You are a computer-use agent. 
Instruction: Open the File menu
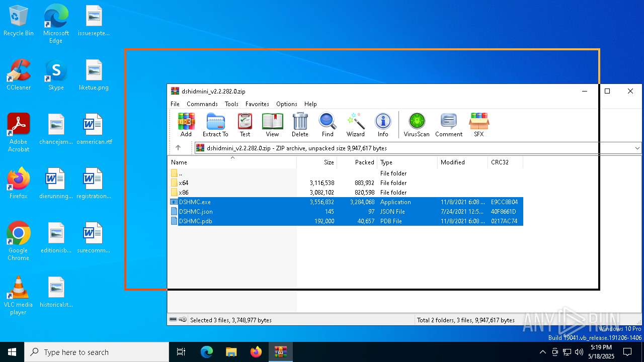[175, 104]
